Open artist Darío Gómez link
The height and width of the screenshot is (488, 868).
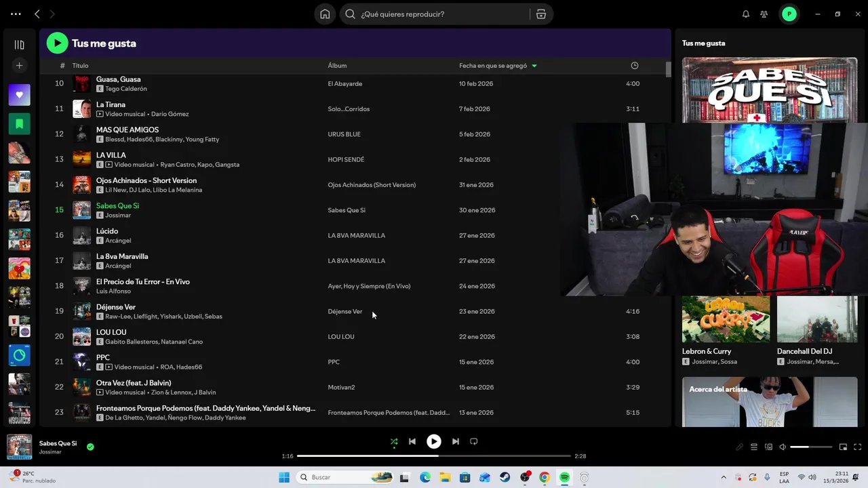[x=170, y=114]
